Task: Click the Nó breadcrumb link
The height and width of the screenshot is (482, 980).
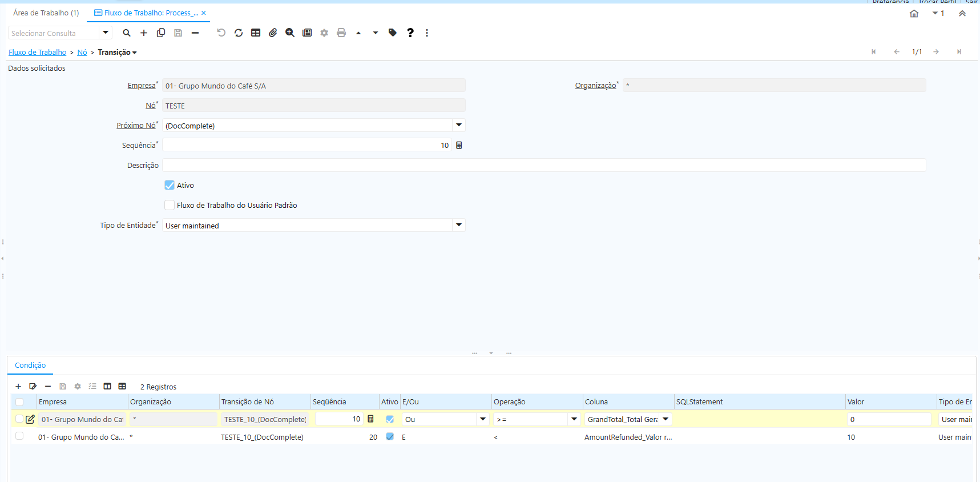Action: click(82, 52)
